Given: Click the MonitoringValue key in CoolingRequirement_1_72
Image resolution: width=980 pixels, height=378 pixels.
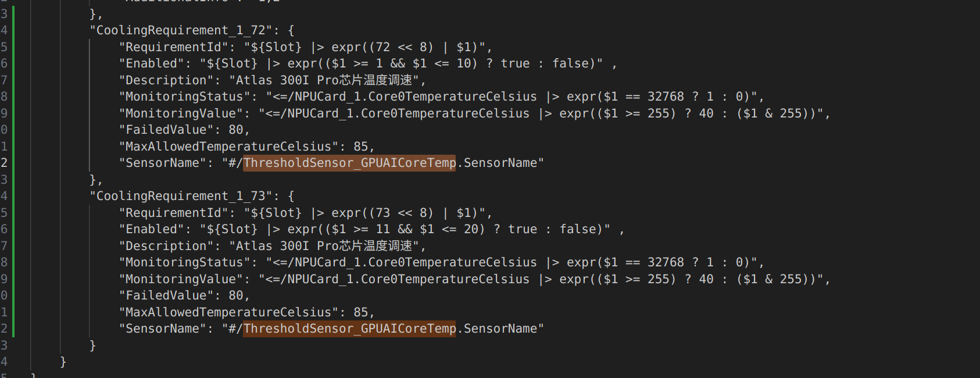Looking at the screenshot, I should 181,113.
